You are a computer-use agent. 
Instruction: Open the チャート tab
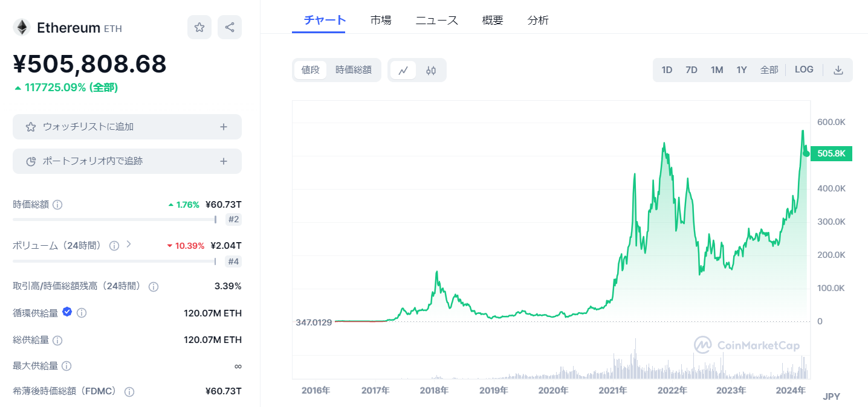click(x=325, y=20)
